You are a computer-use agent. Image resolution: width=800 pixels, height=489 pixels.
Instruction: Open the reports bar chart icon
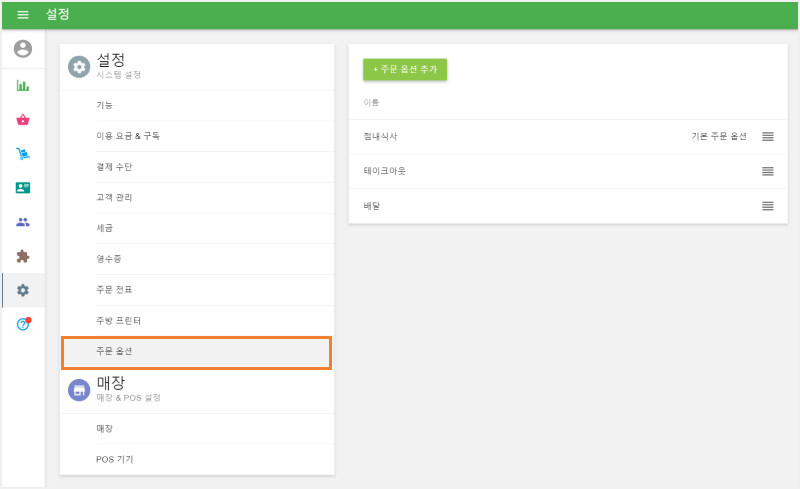point(23,86)
